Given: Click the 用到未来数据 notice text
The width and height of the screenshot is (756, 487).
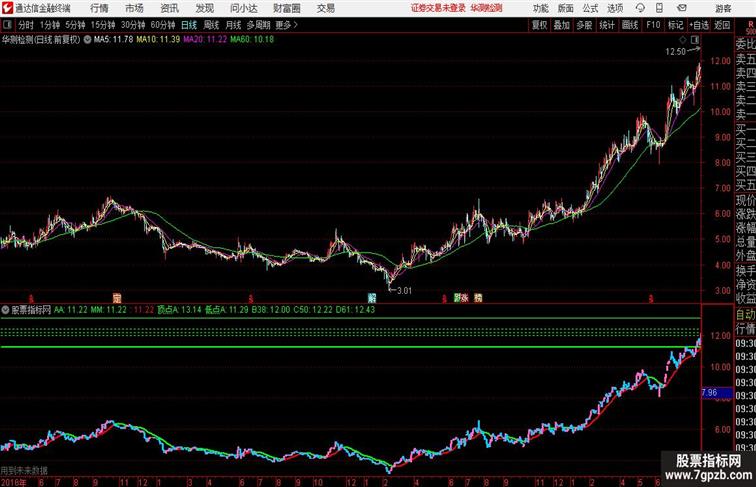Looking at the screenshot, I should [x=24, y=470].
